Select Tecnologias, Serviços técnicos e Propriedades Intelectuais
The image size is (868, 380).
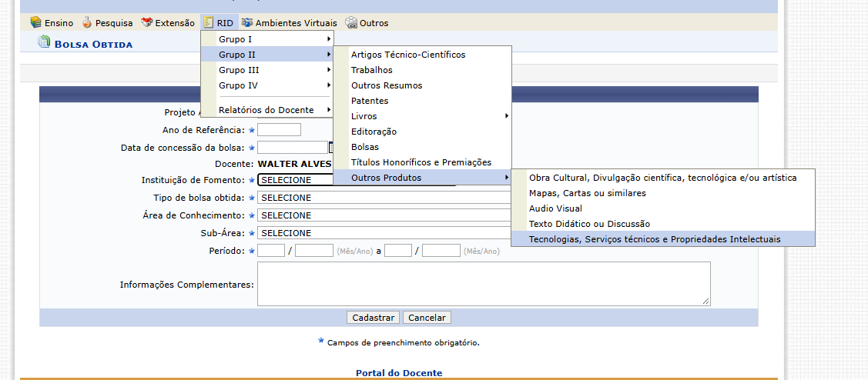662,239
